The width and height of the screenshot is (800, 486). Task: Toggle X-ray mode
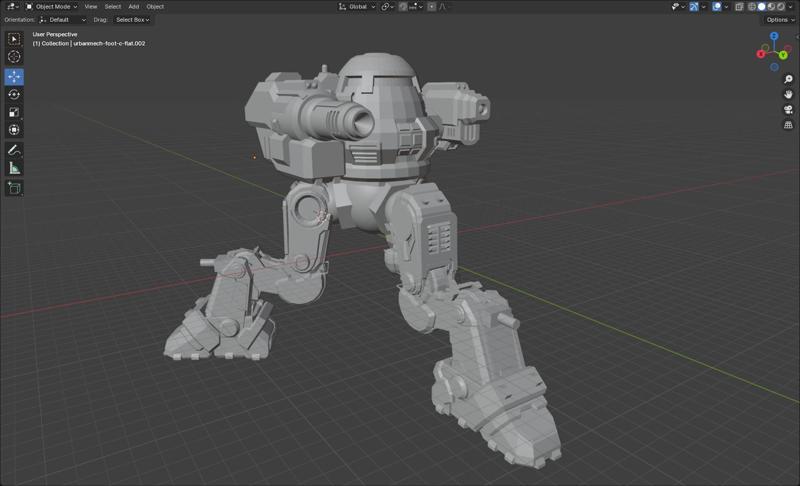pyautogui.click(x=739, y=7)
